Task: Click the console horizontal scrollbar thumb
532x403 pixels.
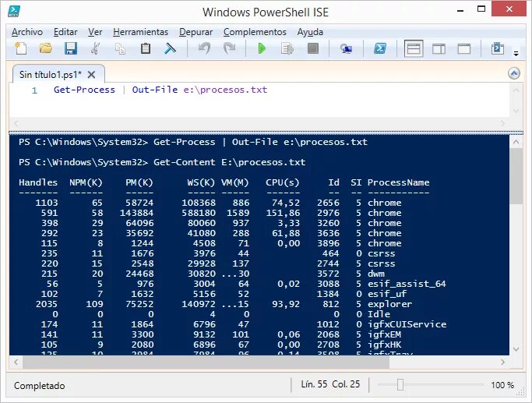Action: click(206, 362)
